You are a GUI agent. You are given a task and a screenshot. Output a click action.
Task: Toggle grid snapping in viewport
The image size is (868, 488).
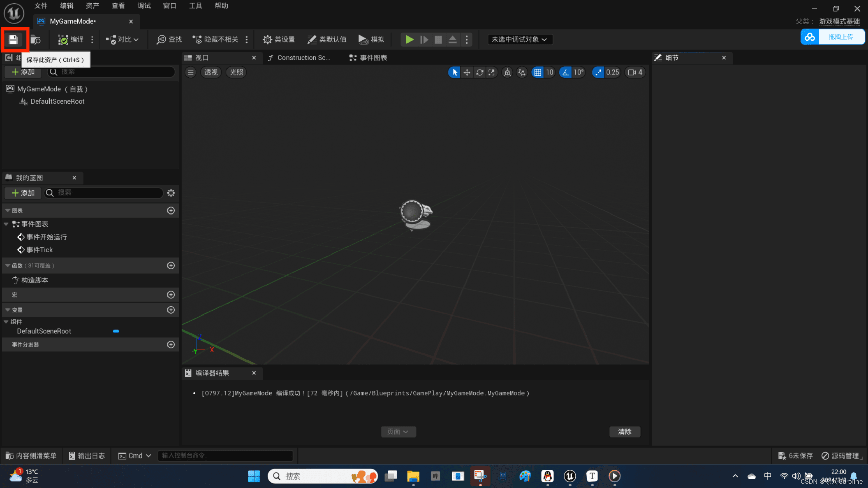click(538, 72)
